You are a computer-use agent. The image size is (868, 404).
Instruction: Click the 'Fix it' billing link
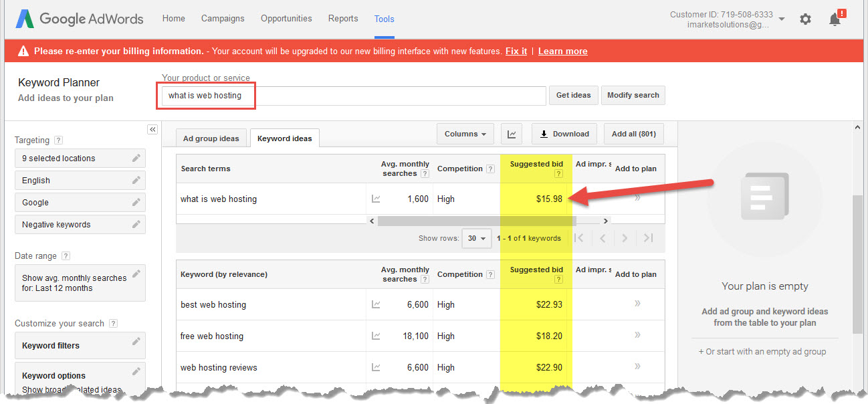pos(516,50)
